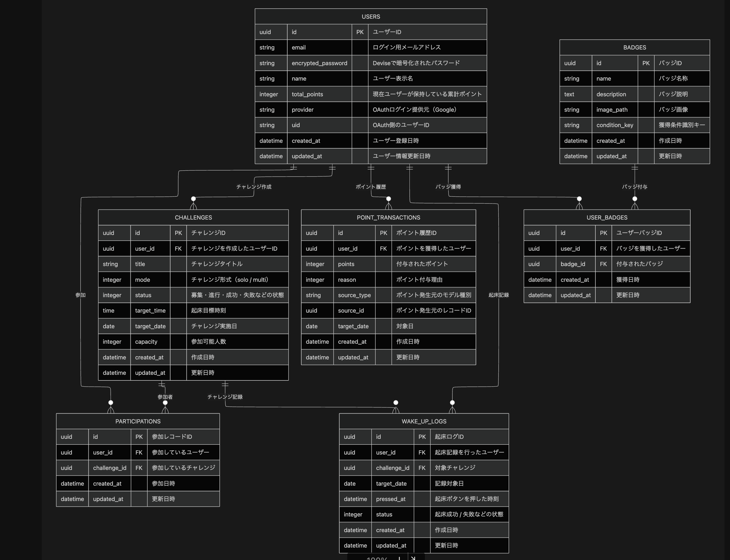Viewport: 730px width, 560px height.
Task: Click condition_key field in BADGES table
Action: tap(614, 125)
